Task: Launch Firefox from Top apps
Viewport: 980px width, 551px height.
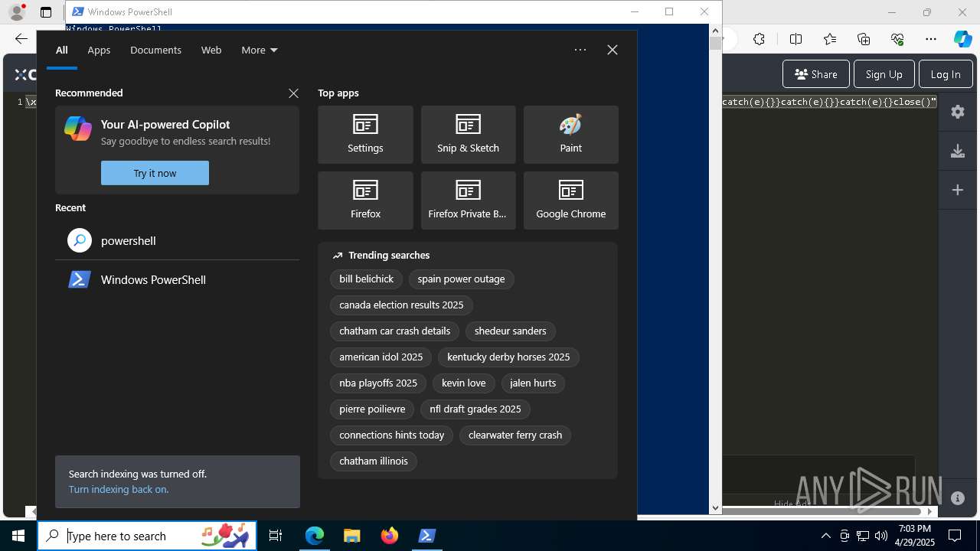Action: click(365, 201)
